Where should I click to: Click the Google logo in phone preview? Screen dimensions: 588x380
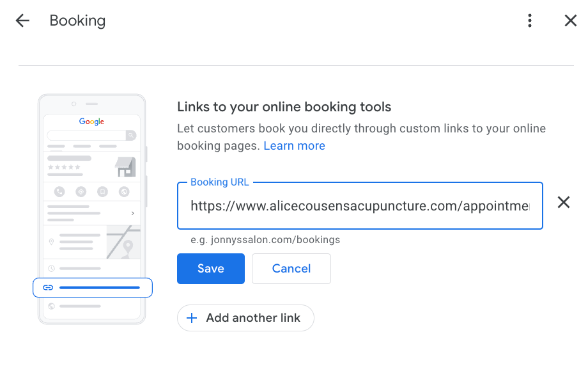91,122
